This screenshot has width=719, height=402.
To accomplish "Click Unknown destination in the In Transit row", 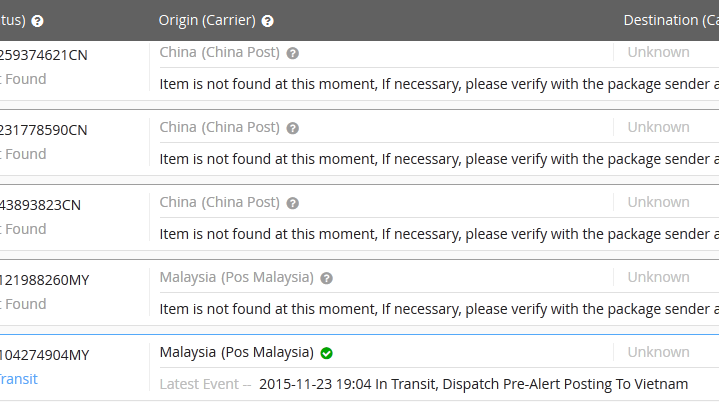I will point(658,352).
